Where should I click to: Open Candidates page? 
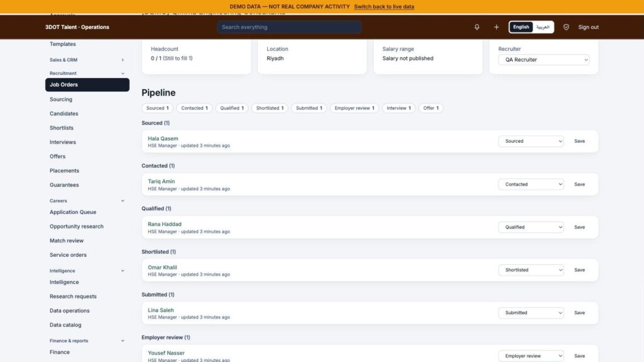click(64, 113)
